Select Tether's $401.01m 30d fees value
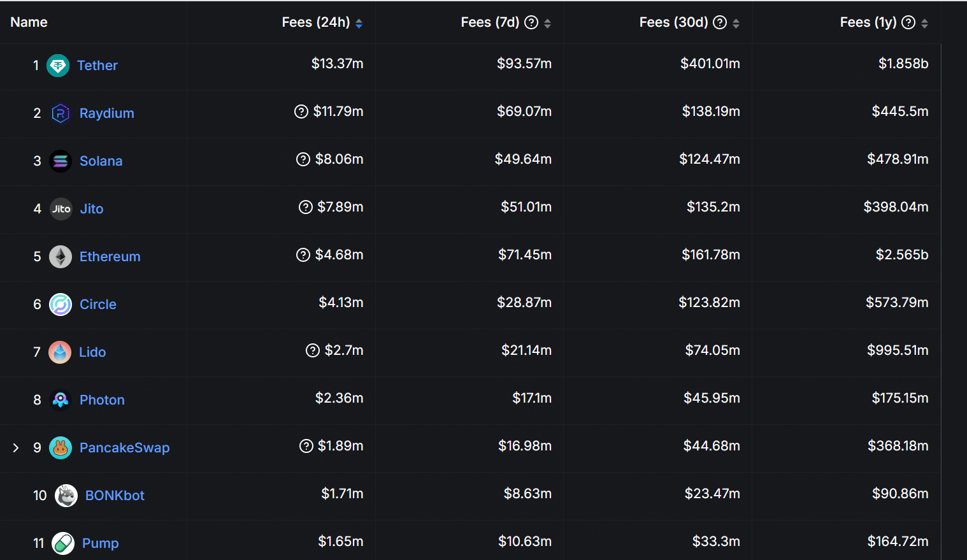Image resolution: width=967 pixels, height=560 pixels. pyautogui.click(x=710, y=64)
